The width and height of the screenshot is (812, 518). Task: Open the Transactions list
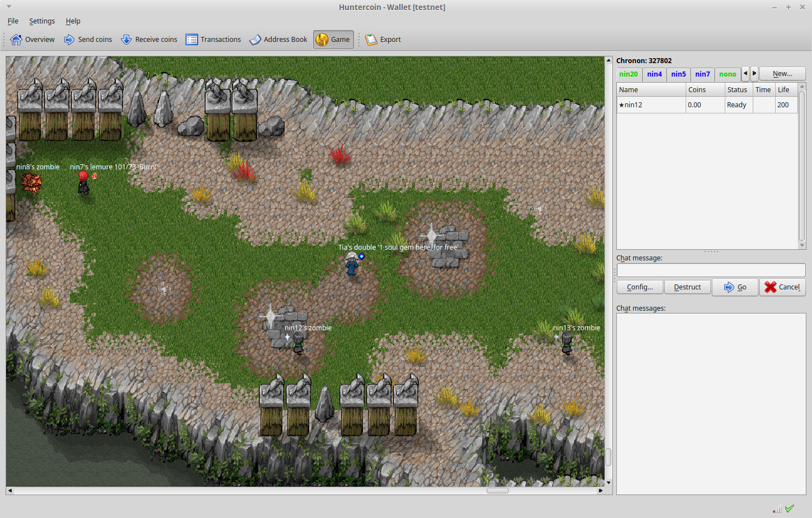coord(214,40)
